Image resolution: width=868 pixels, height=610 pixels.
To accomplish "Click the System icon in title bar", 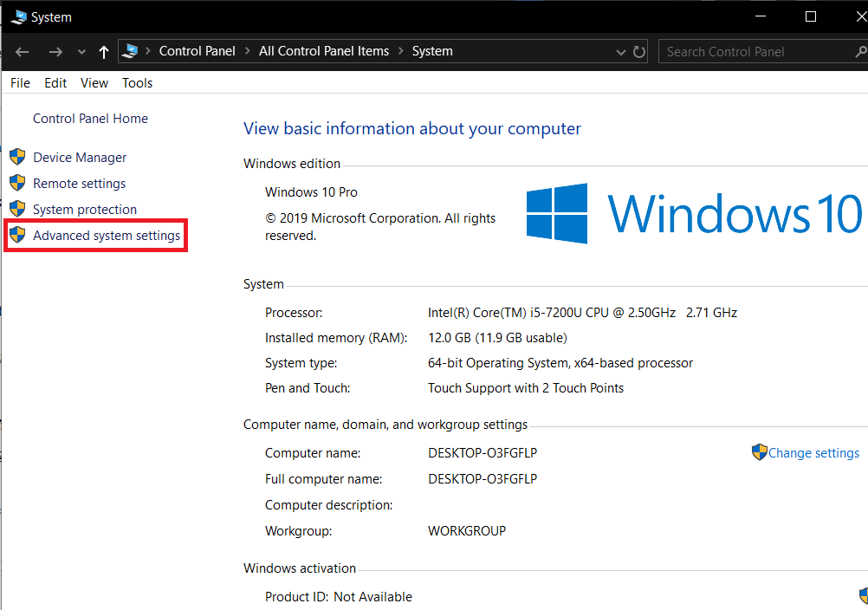I will pyautogui.click(x=17, y=16).
